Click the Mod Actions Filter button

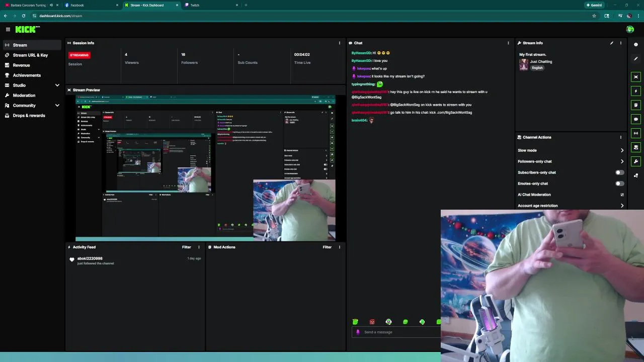pyautogui.click(x=327, y=247)
